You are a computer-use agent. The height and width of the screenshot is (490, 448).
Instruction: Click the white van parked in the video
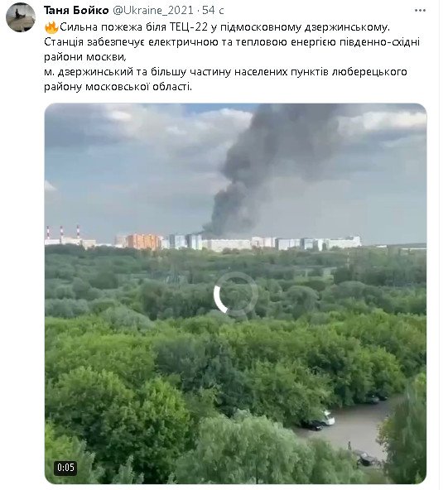326,418
